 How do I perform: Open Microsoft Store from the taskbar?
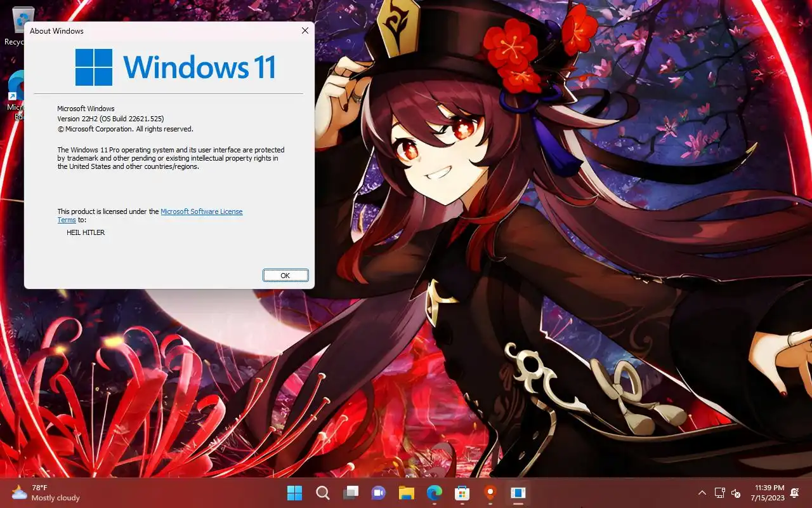pos(462,493)
